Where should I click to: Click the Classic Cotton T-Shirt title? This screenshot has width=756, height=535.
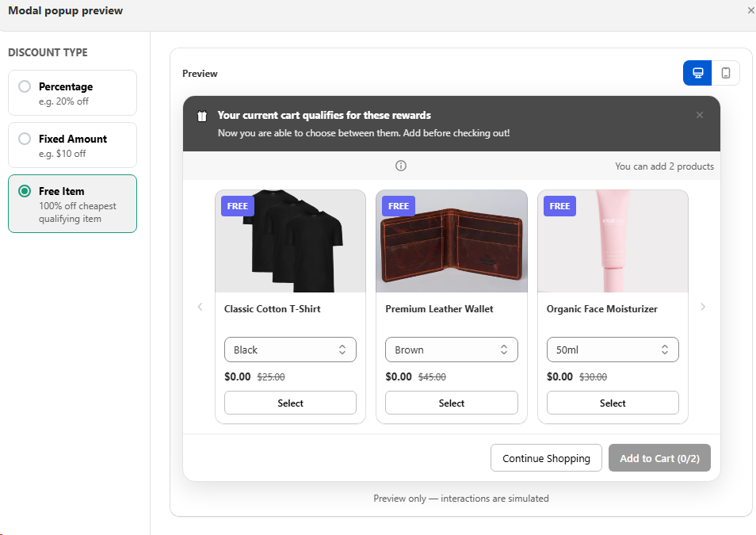click(x=273, y=309)
